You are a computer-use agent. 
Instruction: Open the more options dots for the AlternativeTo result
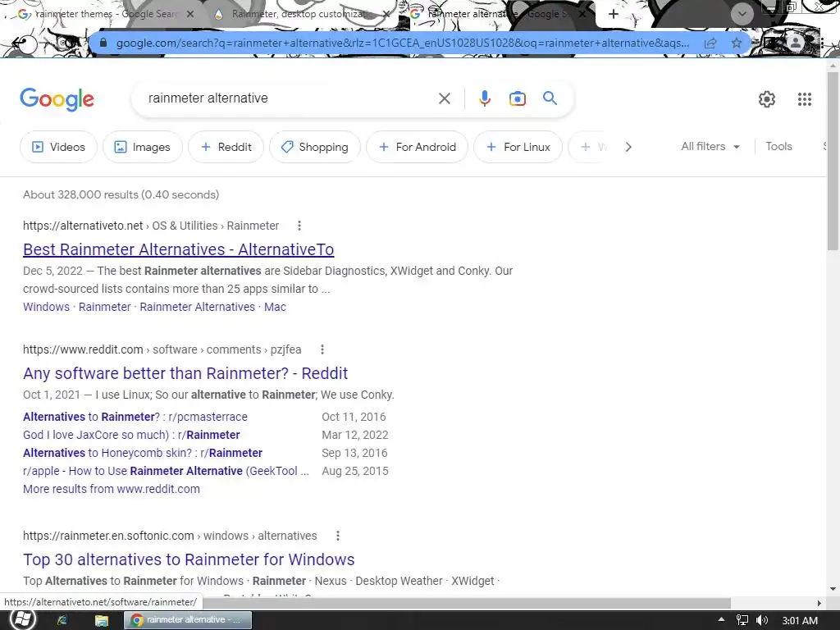coord(299,226)
